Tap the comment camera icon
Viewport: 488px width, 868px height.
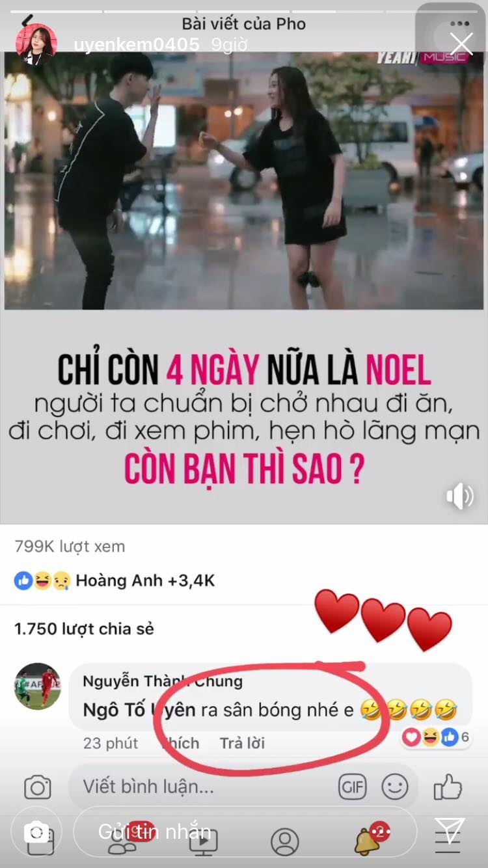click(x=38, y=787)
